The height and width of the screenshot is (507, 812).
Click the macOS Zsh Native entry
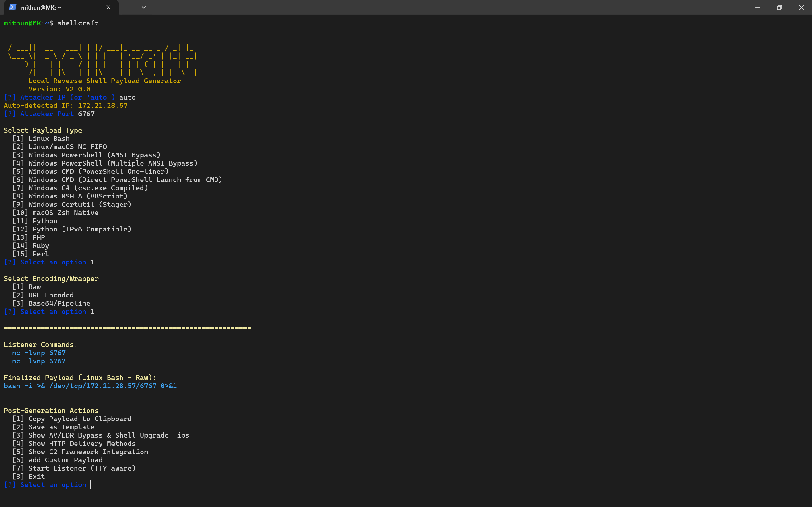point(55,213)
